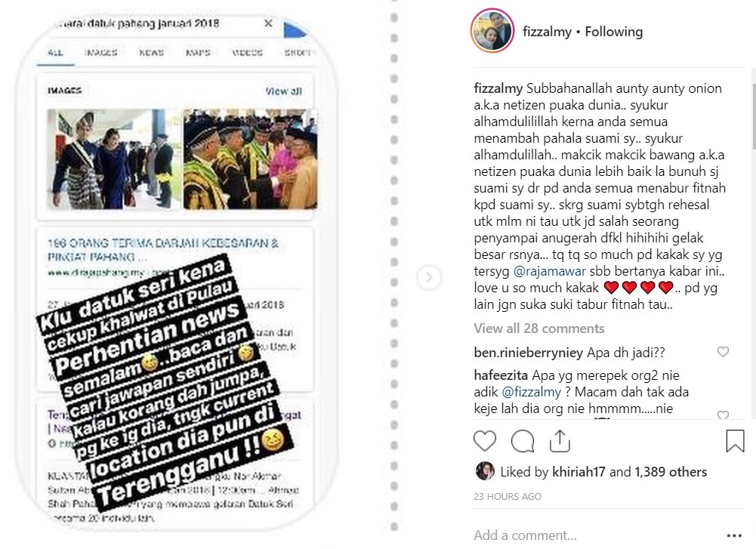
Task: Open fizzalmy profile picture avatar
Action: (492, 31)
